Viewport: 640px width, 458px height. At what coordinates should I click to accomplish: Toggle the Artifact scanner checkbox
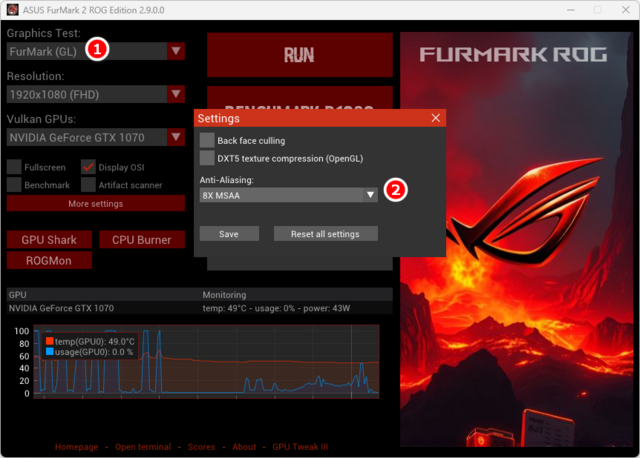[x=88, y=185]
